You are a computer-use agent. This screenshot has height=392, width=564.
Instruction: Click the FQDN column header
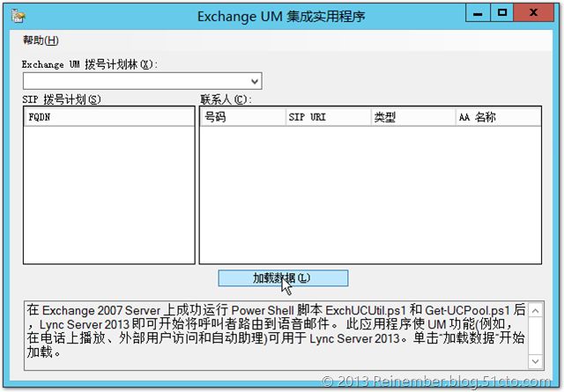click(109, 117)
